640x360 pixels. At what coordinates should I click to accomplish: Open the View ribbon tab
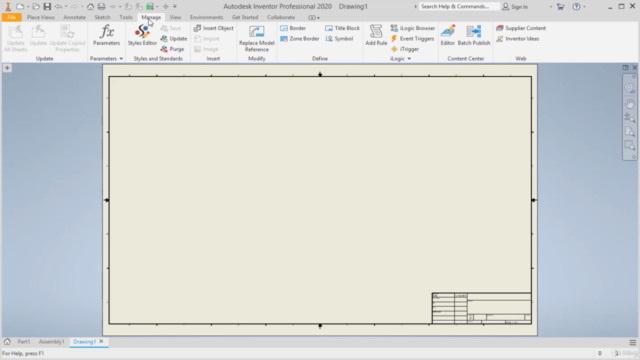coord(175,18)
